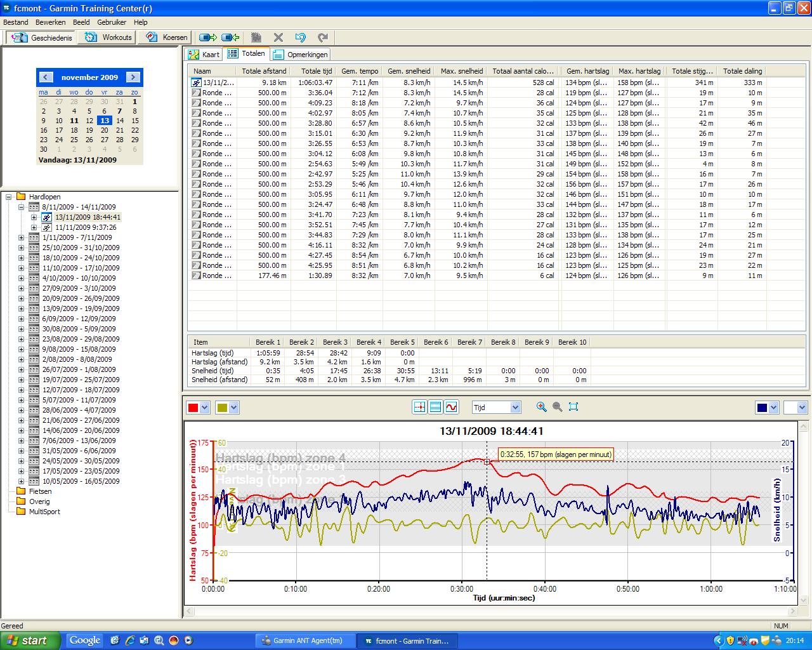Toggle the zone bands display button

tap(435, 407)
